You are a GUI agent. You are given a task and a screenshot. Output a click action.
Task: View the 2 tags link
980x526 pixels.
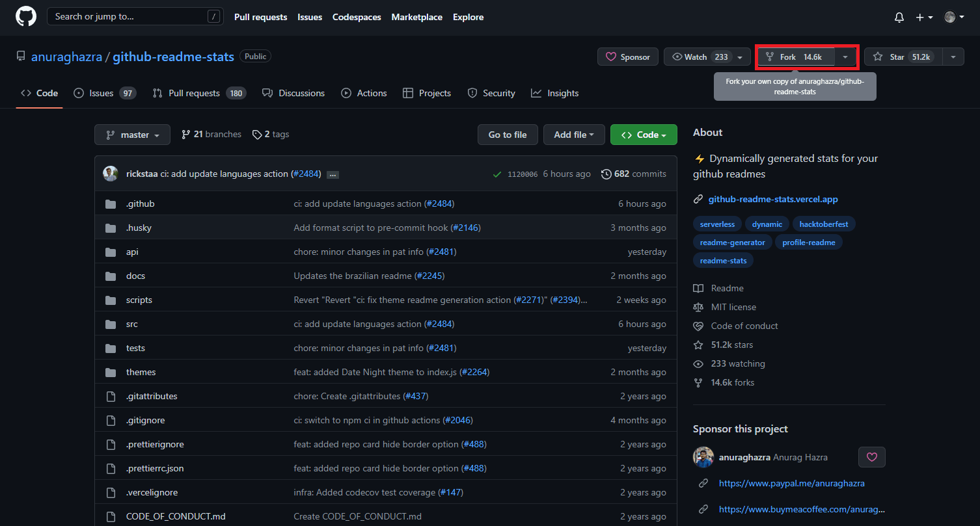271,135
